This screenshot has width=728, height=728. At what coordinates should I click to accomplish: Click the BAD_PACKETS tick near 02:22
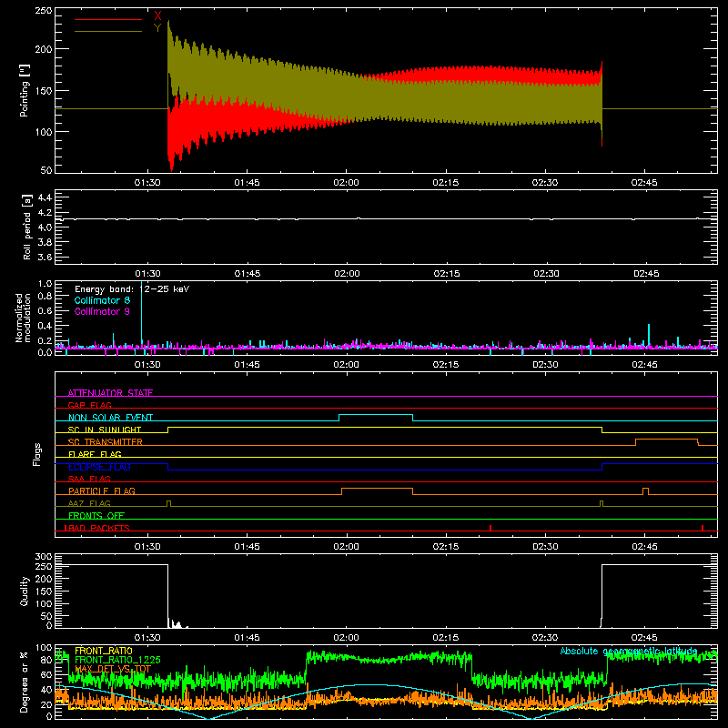pos(490,528)
